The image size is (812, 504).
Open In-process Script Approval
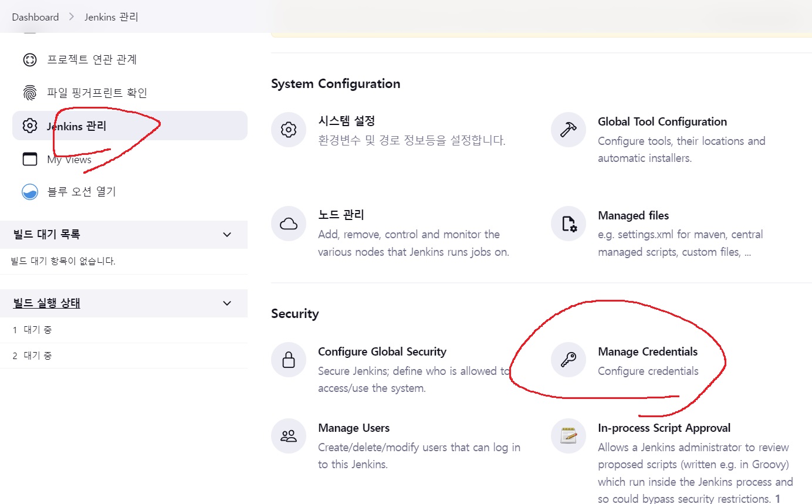664,428
